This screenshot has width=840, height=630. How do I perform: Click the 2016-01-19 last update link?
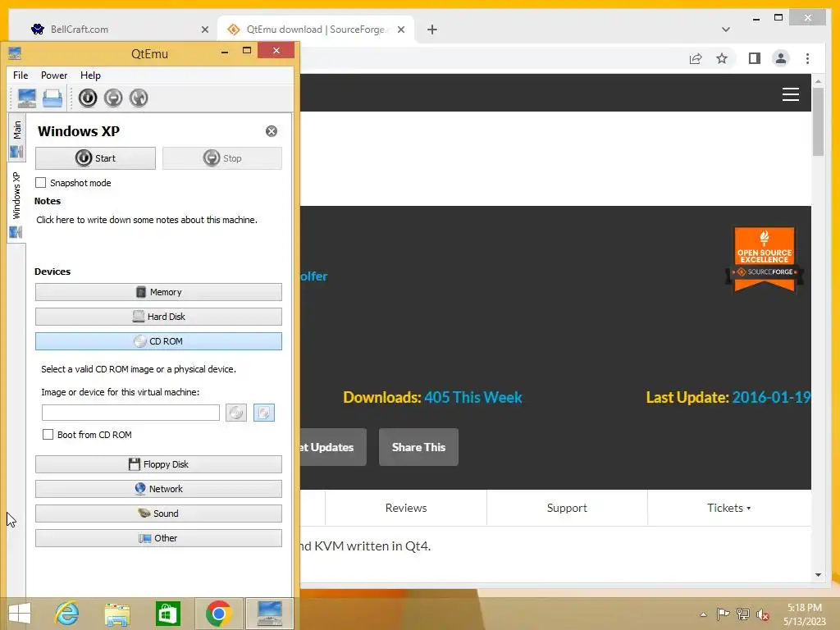[x=771, y=398]
